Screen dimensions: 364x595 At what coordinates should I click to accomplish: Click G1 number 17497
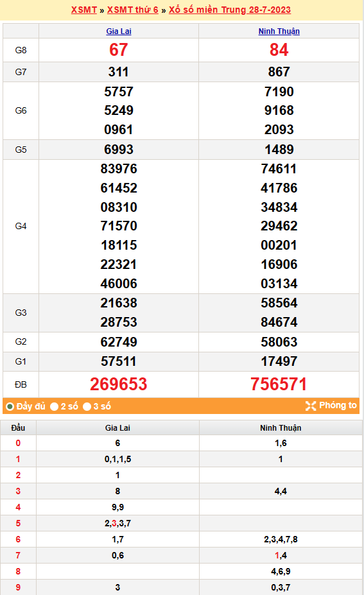pos(279,361)
